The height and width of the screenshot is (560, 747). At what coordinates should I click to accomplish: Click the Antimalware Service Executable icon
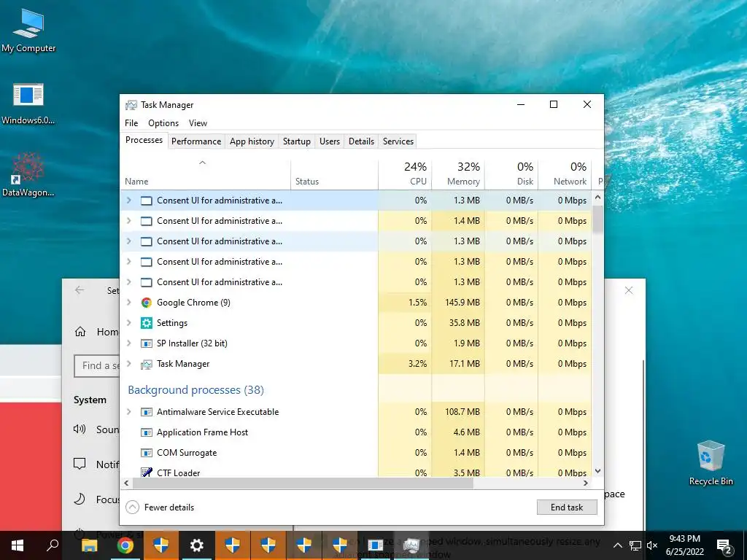(x=146, y=412)
